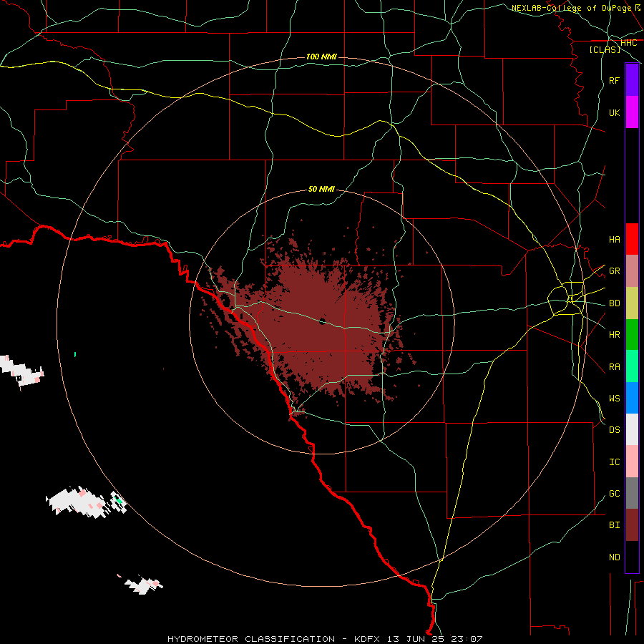Click the 'KDFX' station identifier in caption
The width and height of the screenshot is (644, 644).
point(367,639)
